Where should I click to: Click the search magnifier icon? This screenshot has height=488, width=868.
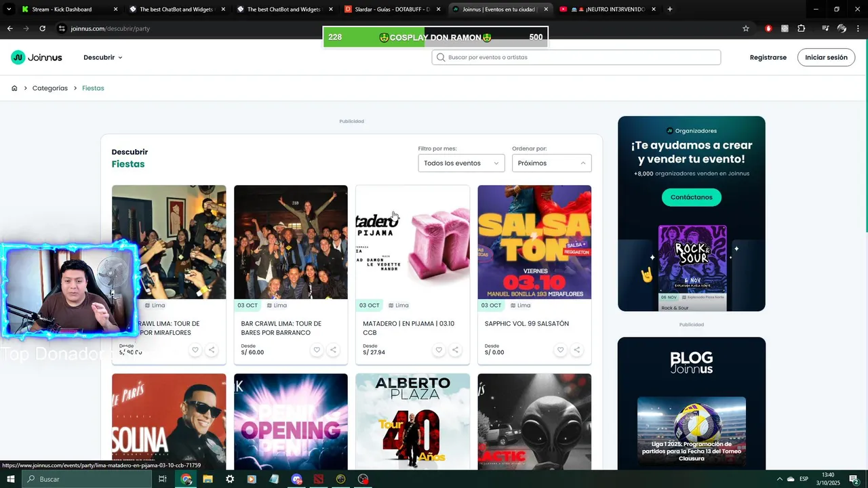click(441, 58)
